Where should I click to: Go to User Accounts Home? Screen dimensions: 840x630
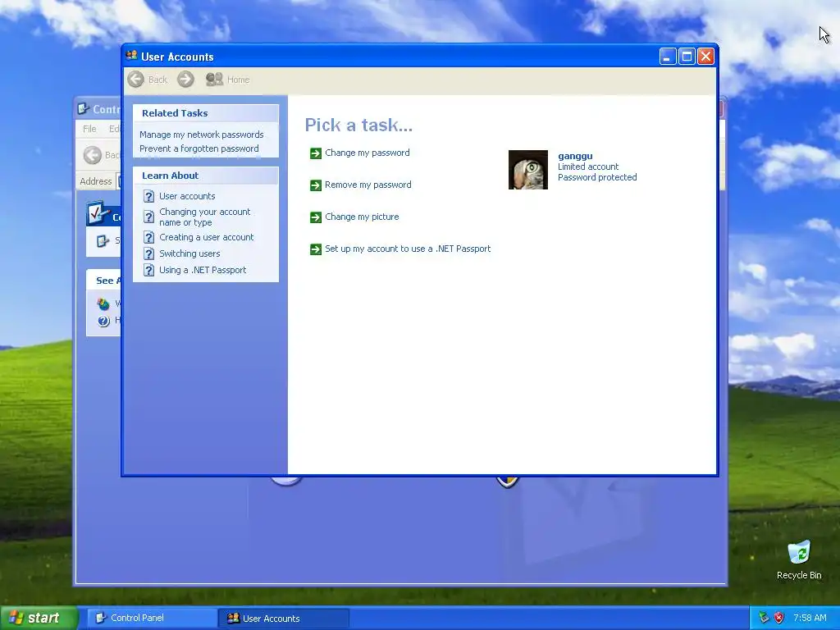click(x=228, y=80)
